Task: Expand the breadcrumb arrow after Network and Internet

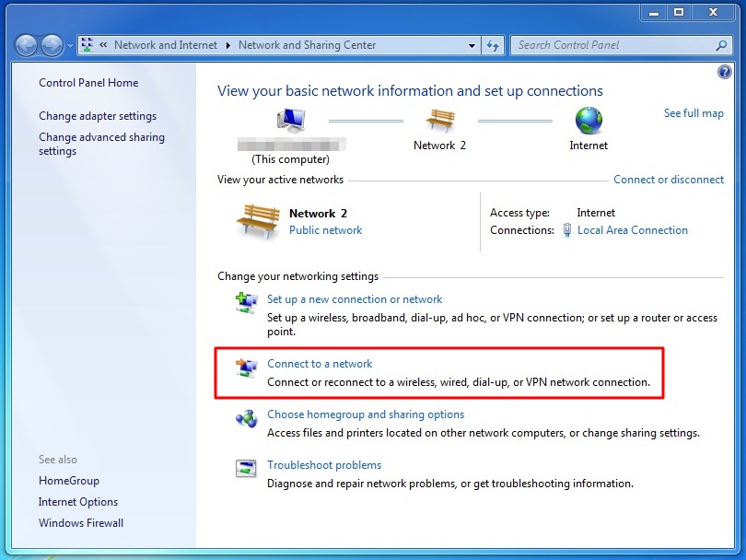Action: [x=228, y=45]
